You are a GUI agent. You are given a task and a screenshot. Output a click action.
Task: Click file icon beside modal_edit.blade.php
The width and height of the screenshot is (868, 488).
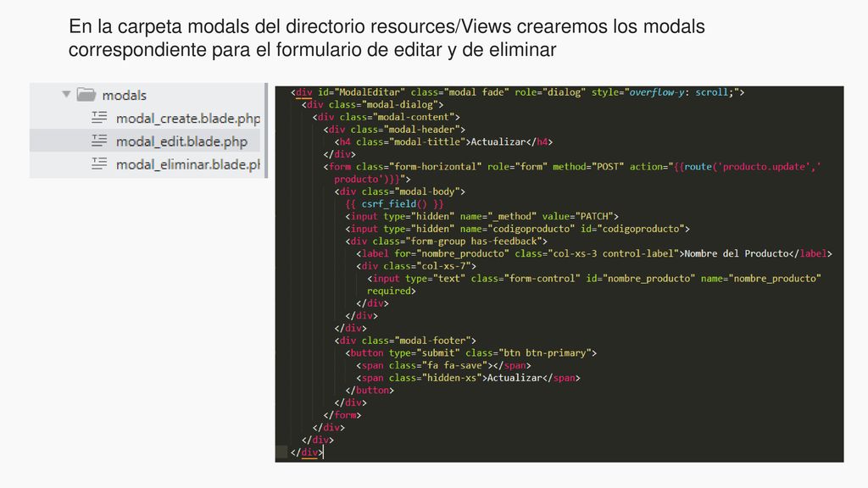(x=99, y=141)
